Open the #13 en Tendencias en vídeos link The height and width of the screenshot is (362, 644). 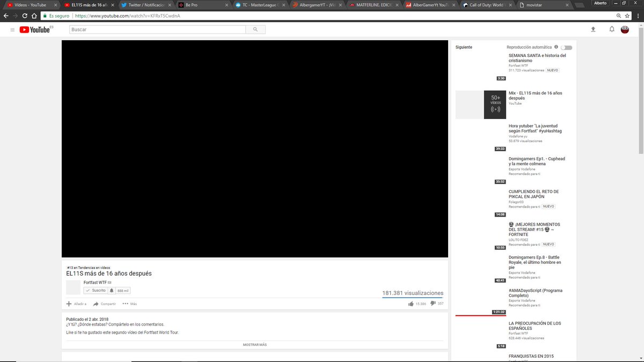click(x=89, y=267)
